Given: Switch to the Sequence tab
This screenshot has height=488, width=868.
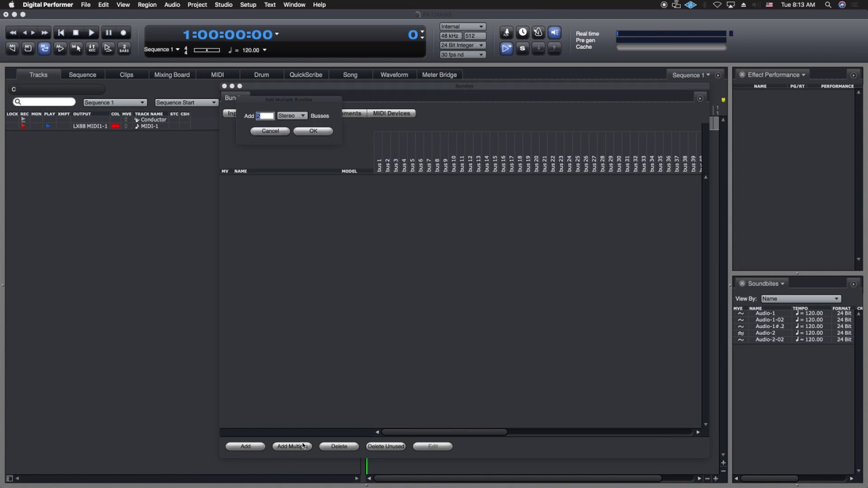Looking at the screenshot, I should [82, 75].
